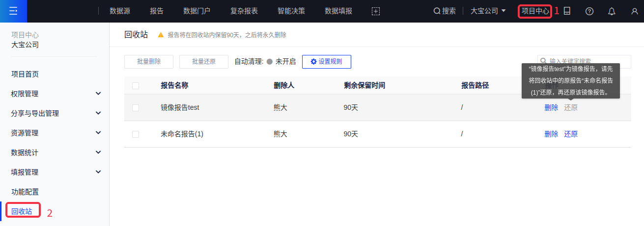
Task: Check the select-all checkbox in table header
Action: pyautogui.click(x=136, y=86)
